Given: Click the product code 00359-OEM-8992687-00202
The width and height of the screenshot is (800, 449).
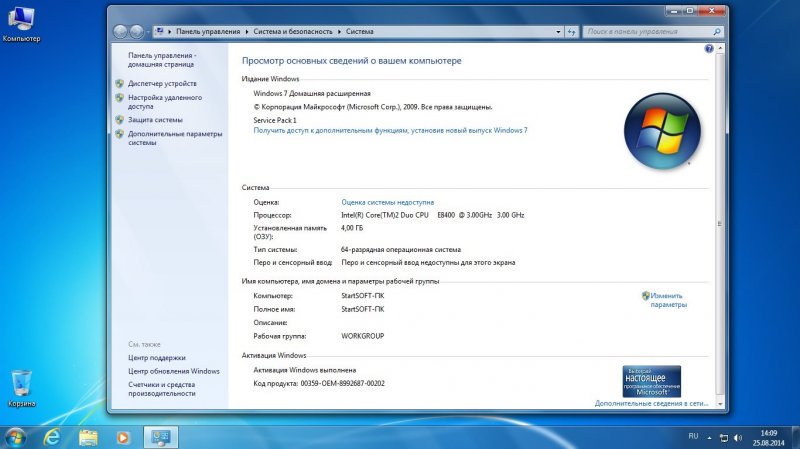Looking at the screenshot, I should [x=342, y=383].
